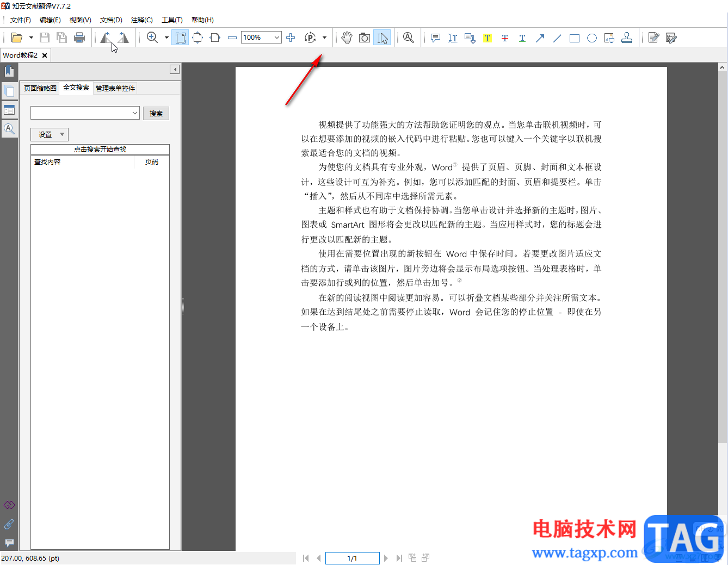Open the 注释(C) menu
Image resolution: width=728 pixels, height=565 pixels.
pos(142,20)
